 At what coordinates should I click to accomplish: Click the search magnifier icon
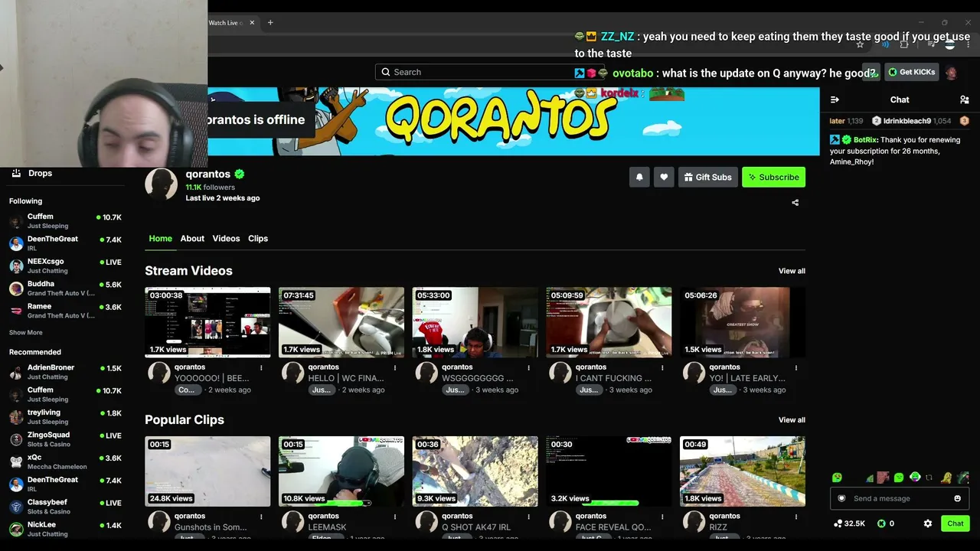(x=386, y=72)
